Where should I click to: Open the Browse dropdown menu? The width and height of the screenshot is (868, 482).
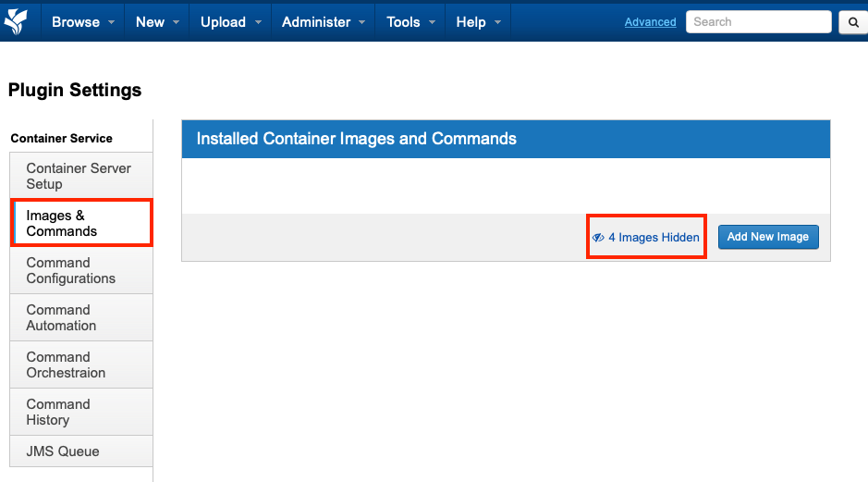click(x=83, y=22)
